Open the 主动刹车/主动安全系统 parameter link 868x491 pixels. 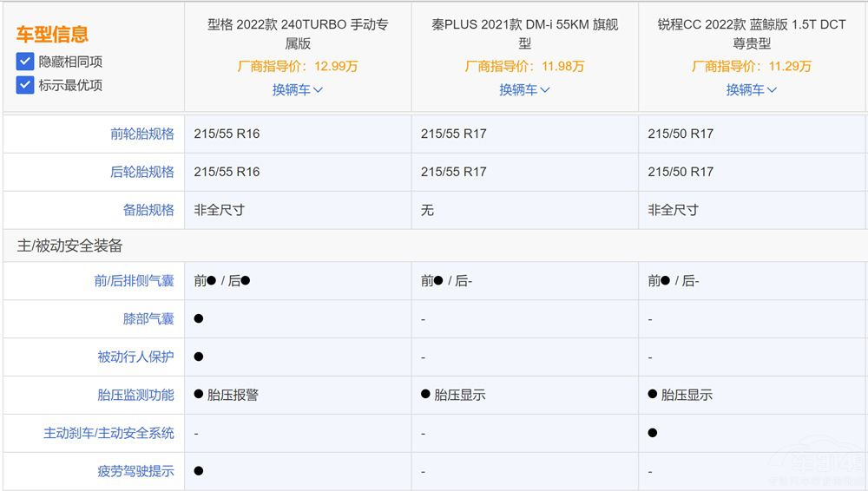tap(108, 433)
